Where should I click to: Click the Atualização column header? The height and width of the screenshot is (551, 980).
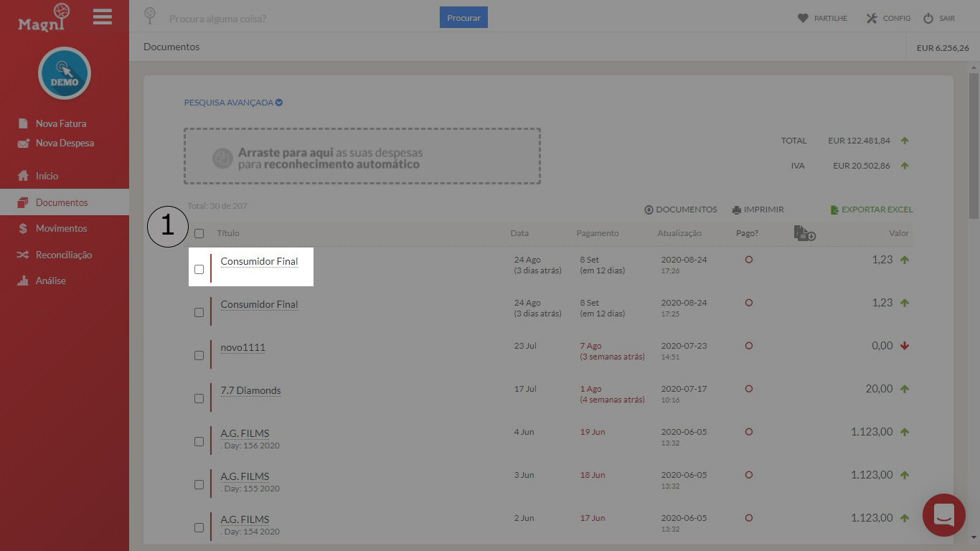[x=679, y=233]
